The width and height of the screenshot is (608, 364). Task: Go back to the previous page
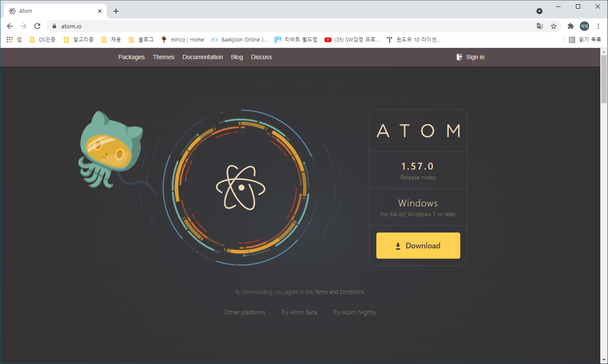[10, 26]
